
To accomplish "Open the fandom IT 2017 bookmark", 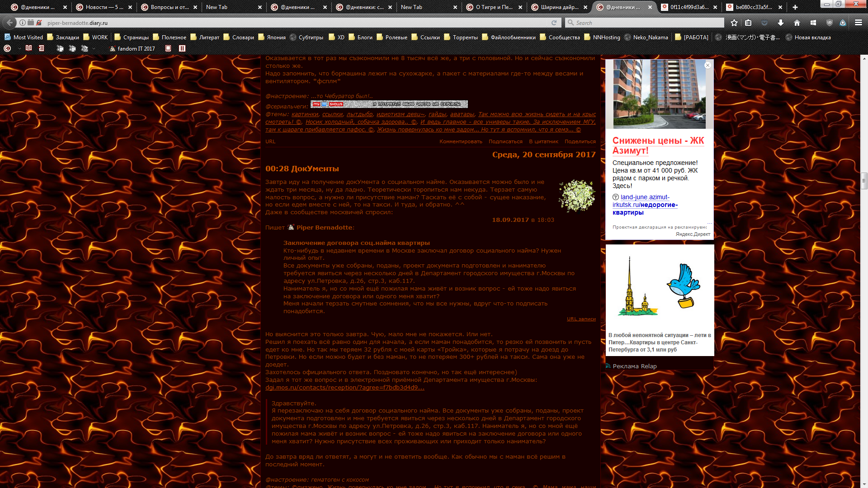I will click(132, 48).
